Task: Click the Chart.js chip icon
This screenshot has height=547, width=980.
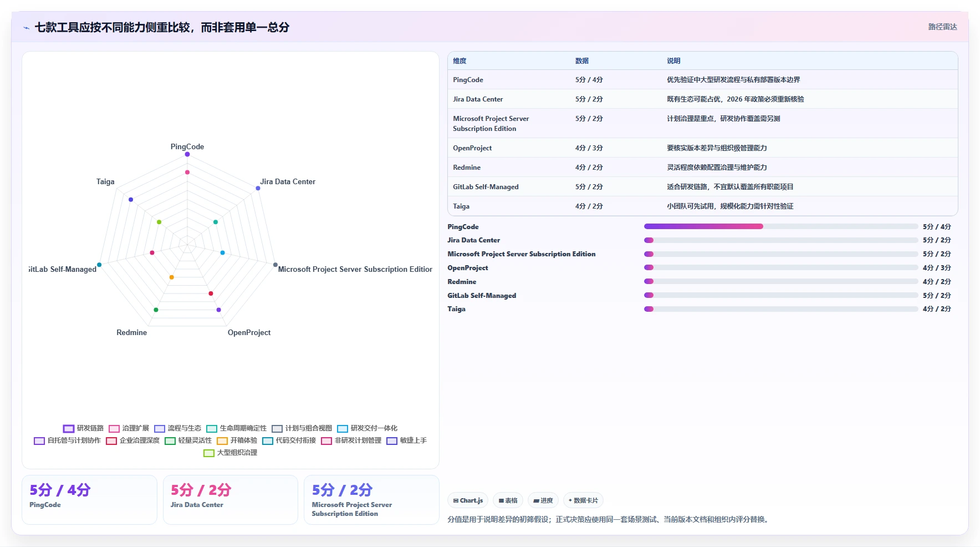Action: pos(456,500)
